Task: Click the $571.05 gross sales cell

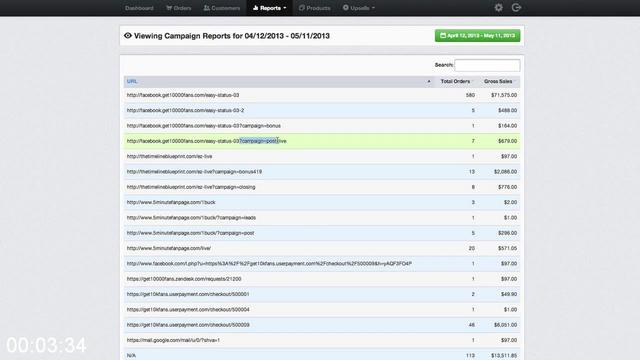Action: click(507, 248)
